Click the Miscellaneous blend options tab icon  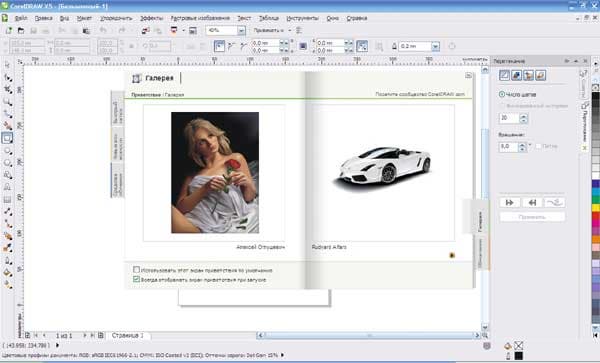click(x=540, y=75)
